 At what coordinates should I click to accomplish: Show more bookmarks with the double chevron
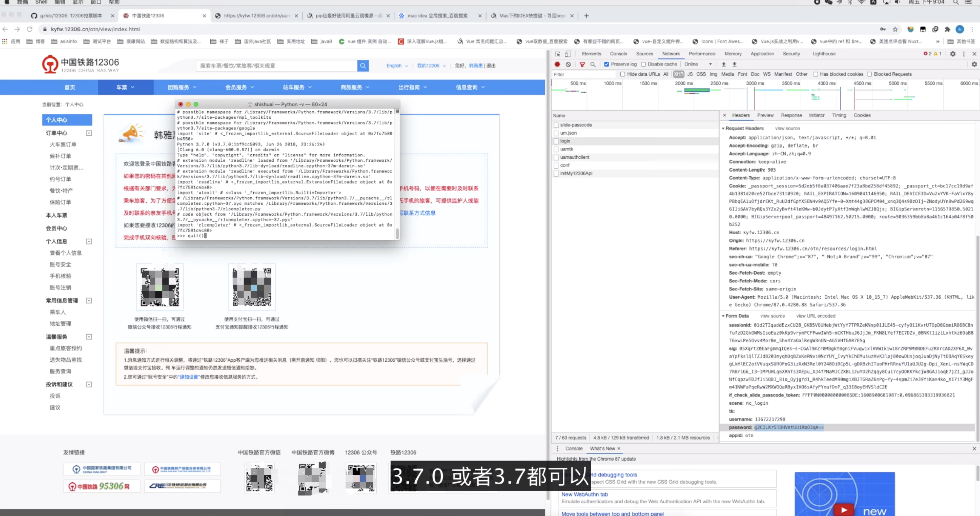tap(938, 42)
